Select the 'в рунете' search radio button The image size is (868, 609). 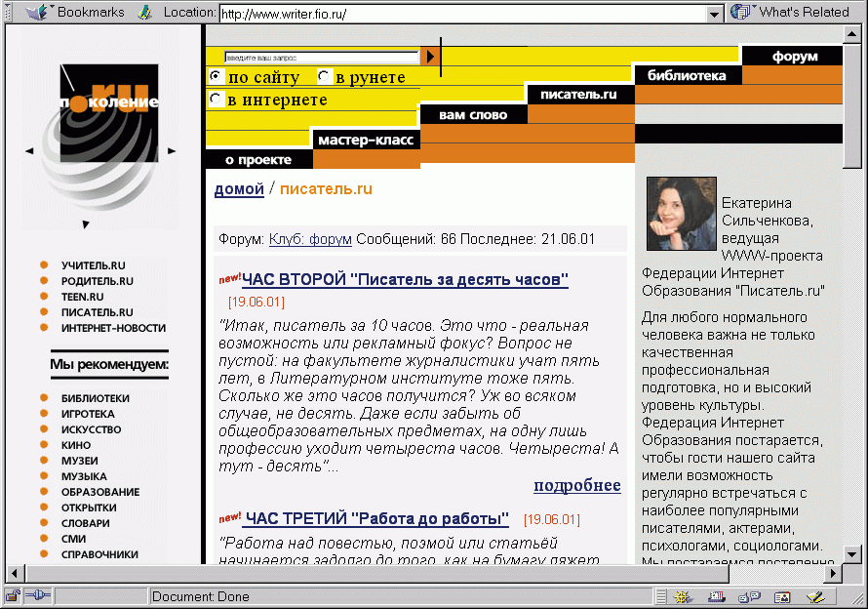pyautogui.click(x=325, y=76)
